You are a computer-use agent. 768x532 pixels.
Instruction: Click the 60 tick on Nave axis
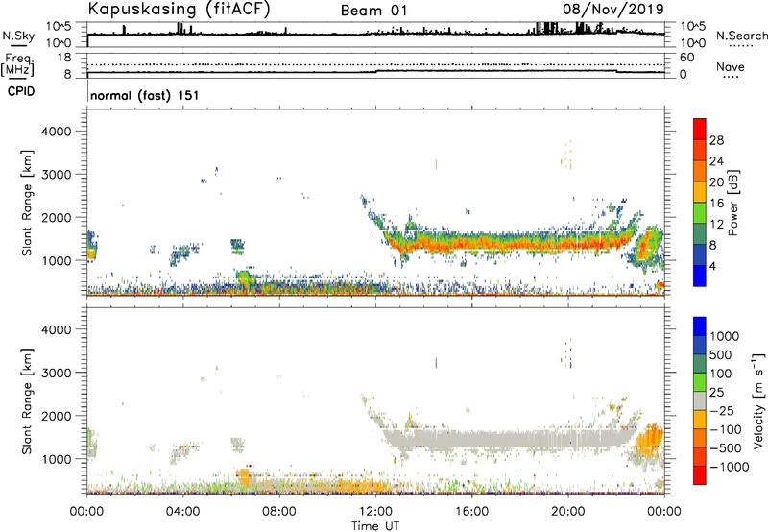686,58
